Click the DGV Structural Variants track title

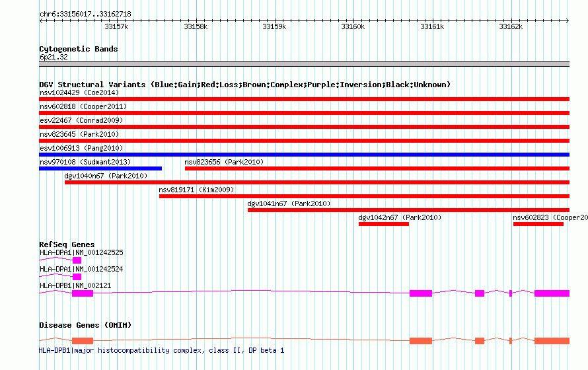click(x=245, y=85)
